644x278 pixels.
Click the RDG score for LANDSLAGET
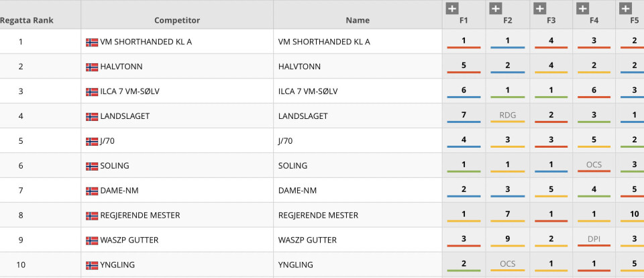[x=508, y=116]
